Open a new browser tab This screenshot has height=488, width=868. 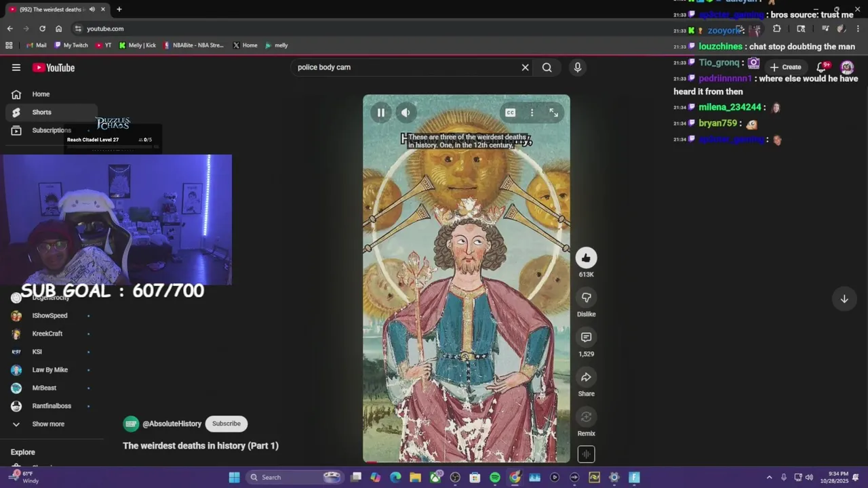[x=119, y=9]
